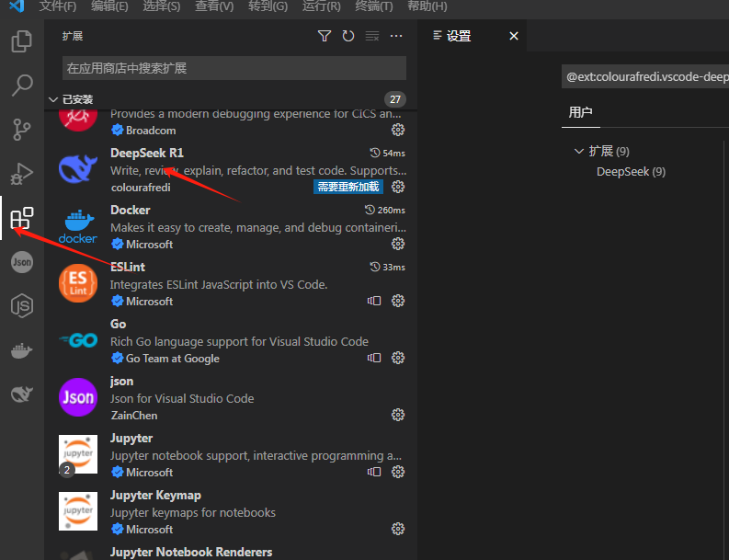Open Source Control view in activity bar
729x560 pixels.
tap(22, 130)
